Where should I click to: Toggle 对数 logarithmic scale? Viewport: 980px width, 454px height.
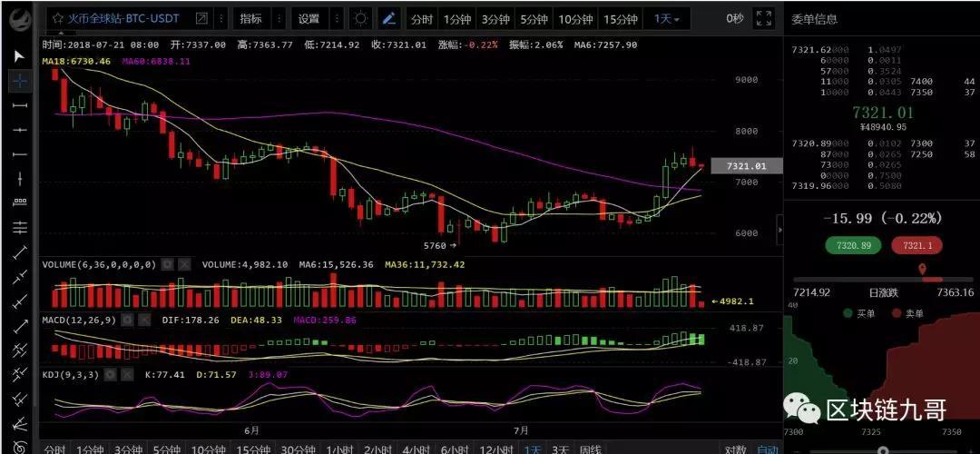click(x=735, y=449)
